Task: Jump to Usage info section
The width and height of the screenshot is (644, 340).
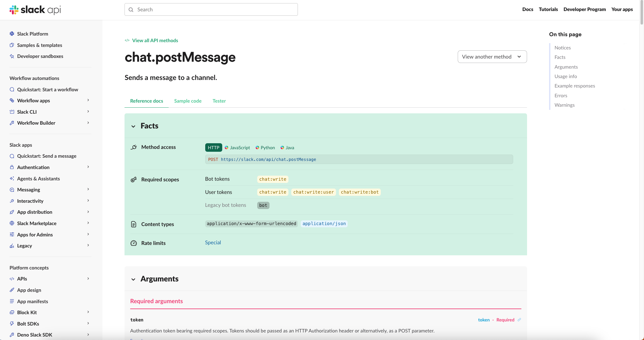Action: [566, 76]
